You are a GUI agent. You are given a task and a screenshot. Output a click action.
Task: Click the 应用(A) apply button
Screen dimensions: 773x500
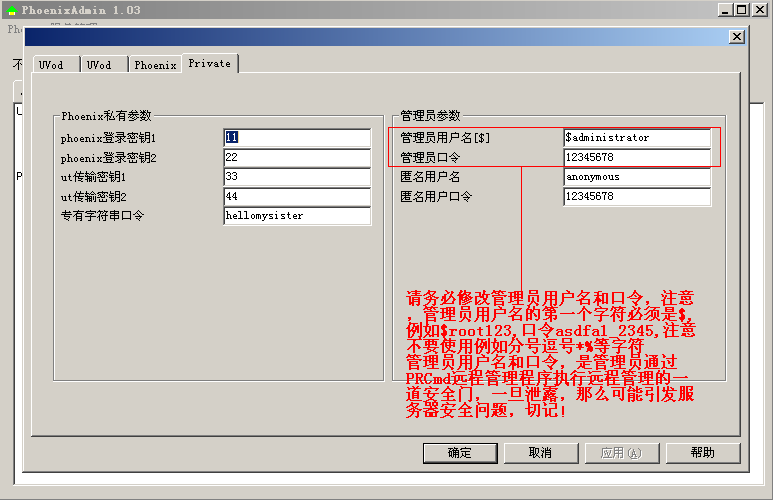pyautogui.click(x=622, y=453)
